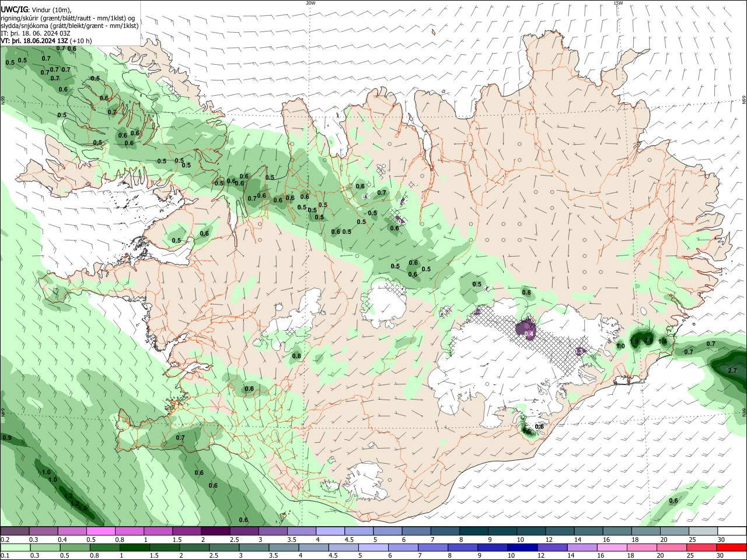Viewport: 747px width, 560px height.
Task: Pick the dark teal swatch labelled 8 in snow scale
Action: coord(473,531)
